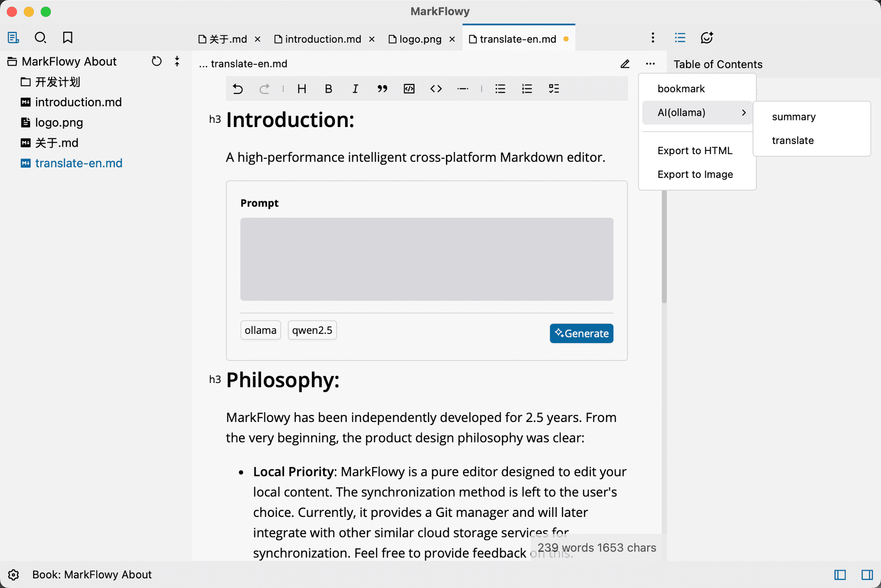The image size is (881, 588).
Task: Click the editor vertical scrollbar
Action: (664, 247)
